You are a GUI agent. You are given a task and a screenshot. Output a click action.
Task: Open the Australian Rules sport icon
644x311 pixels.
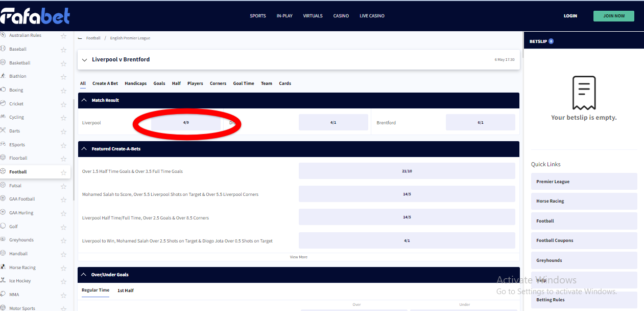3,35
